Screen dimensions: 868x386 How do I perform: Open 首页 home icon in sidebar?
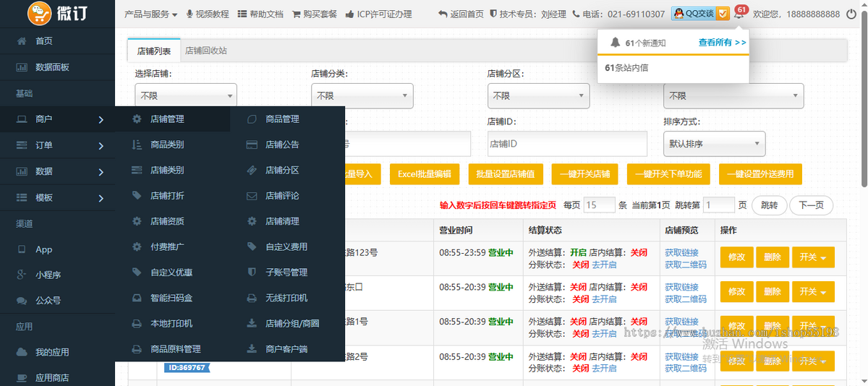pyautogui.click(x=21, y=41)
